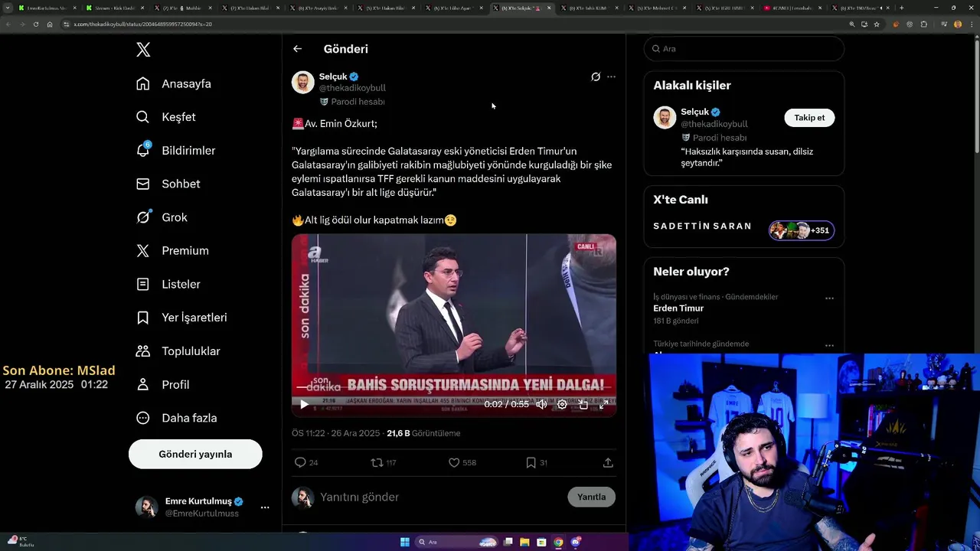Click the Listeler list icon
The image size is (980, 551).
tap(143, 284)
